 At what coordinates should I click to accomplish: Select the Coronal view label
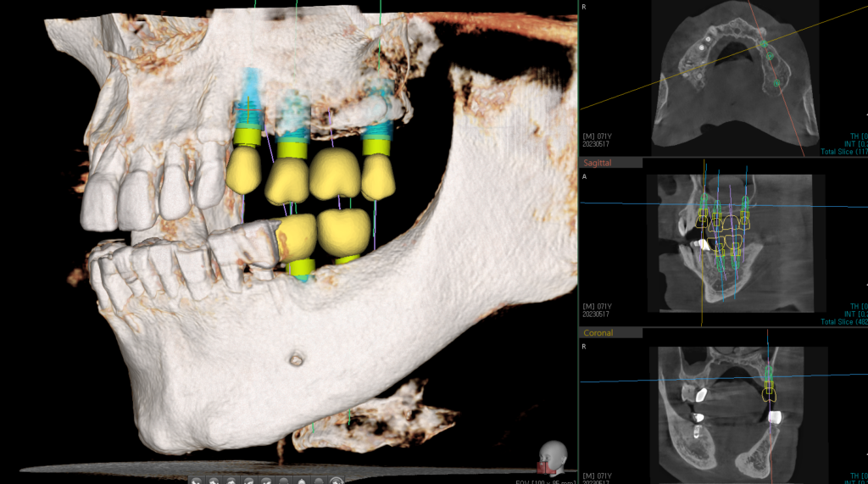598,333
